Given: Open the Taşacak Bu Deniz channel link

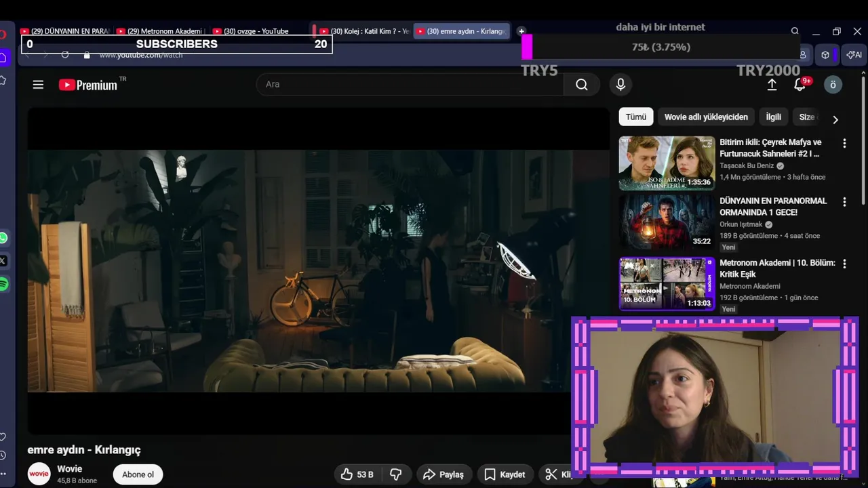Looking at the screenshot, I should (747, 165).
